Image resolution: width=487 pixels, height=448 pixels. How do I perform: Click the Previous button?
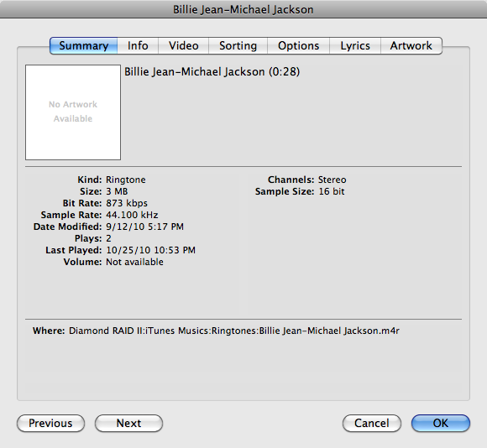pyautogui.click(x=50, y=423)
